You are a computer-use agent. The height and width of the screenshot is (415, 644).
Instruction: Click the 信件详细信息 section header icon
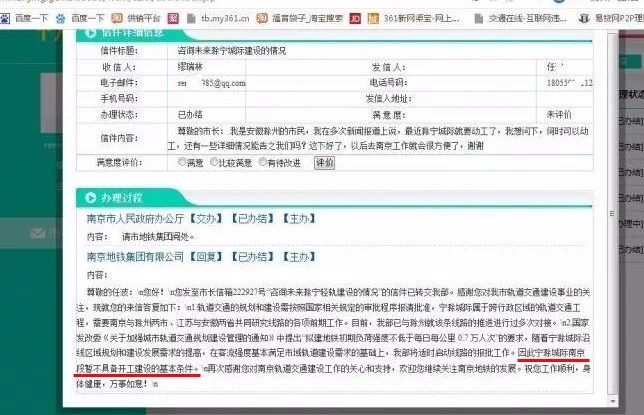point(90,33)
